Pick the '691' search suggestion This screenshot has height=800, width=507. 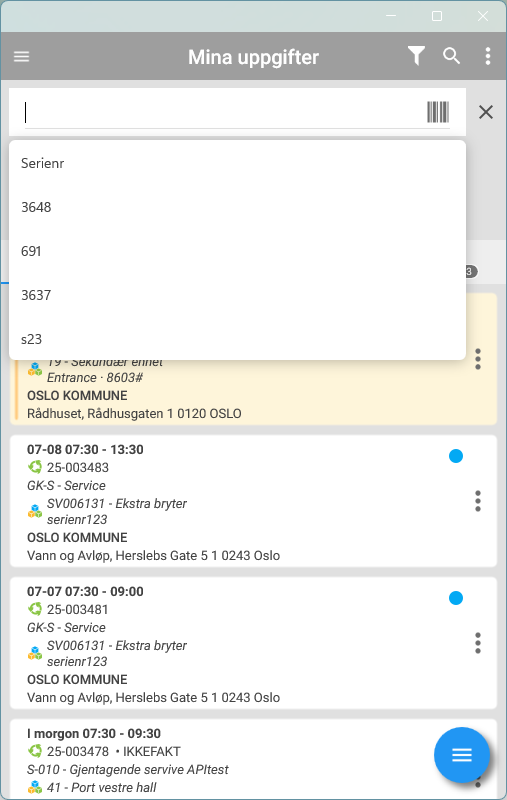click(x=237, y=251)
